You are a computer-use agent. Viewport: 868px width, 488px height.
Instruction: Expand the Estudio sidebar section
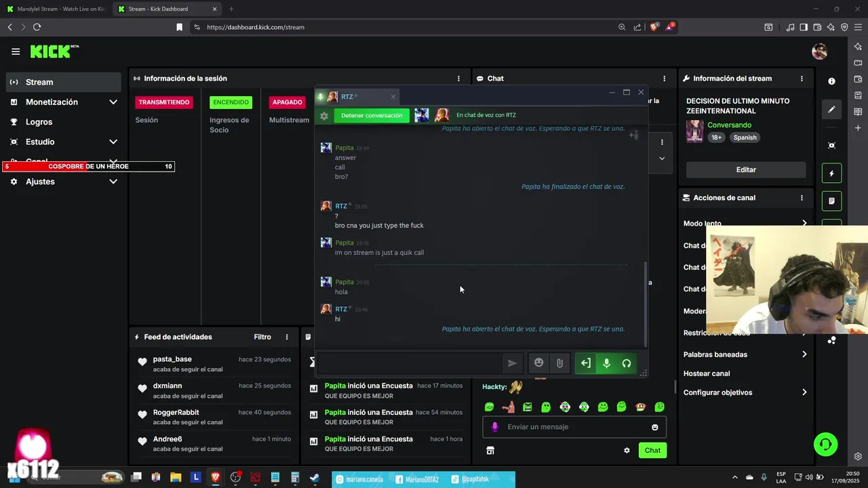pos(113,142)
